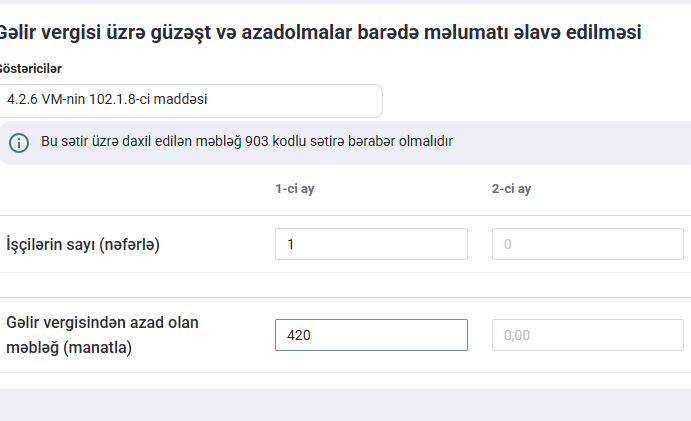Select the 2-ci ay column header
This screenshot has width=691, height=421.
coord(511,189)
